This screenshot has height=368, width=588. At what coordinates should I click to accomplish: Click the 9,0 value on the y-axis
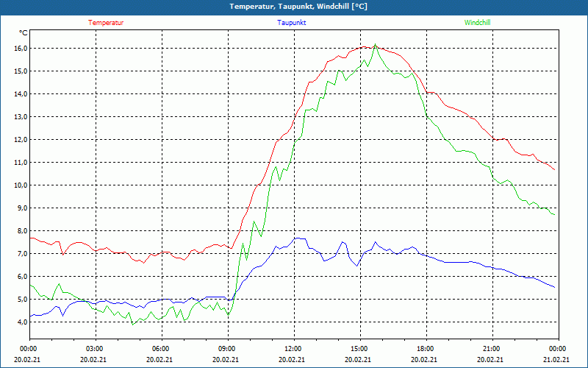pos(22,208)
